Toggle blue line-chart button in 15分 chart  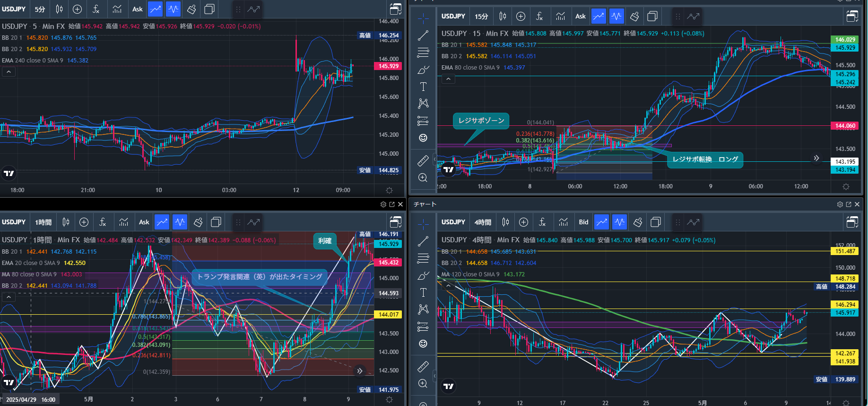[x=599, y=16]
